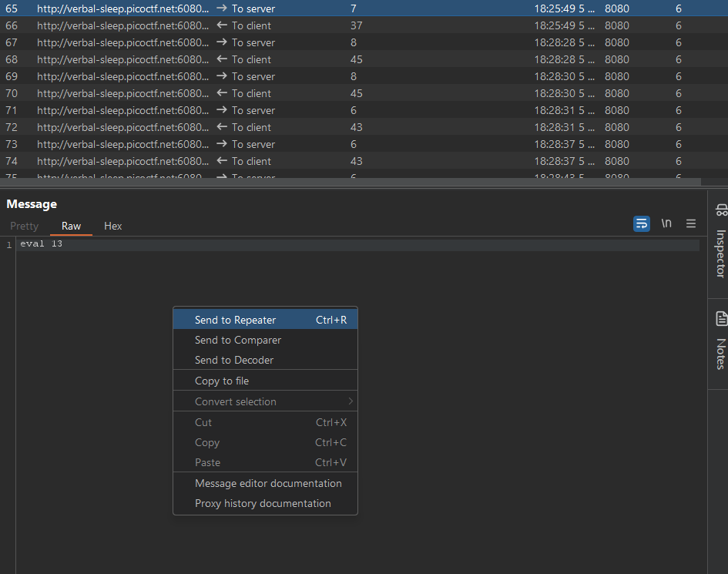Select history row 74 To client
Viewport: 728px width, 574px height.
[x=364, y=161]
